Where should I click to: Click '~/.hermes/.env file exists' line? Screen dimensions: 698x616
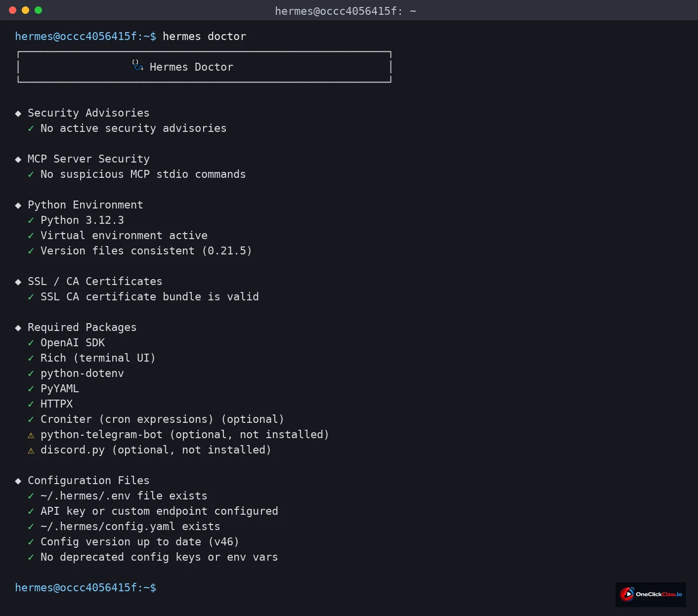click(124, 496)
